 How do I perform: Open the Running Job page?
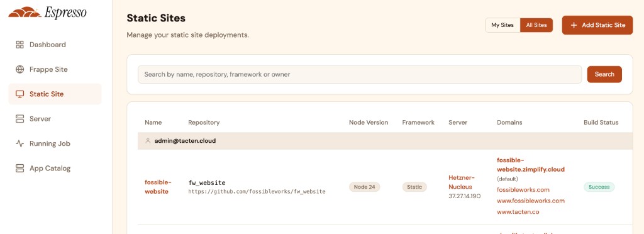point(55,143)
